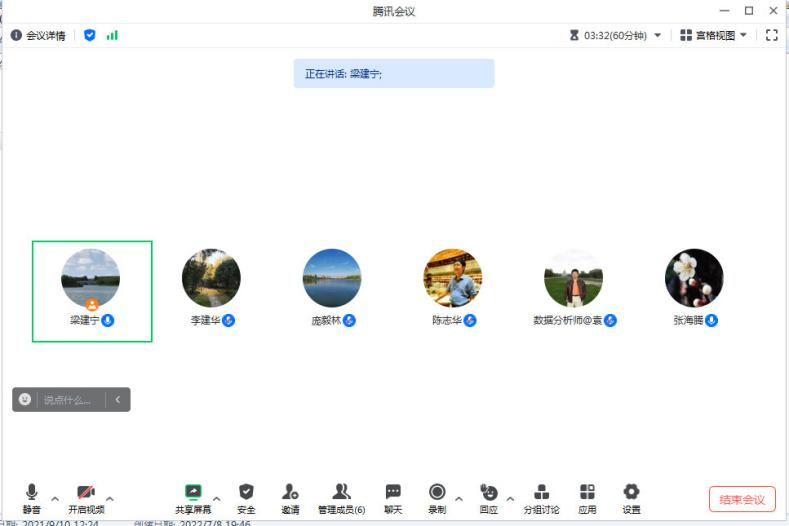This screenshot has height=526, width=789.
Task: Click the green network signal indicator
Action: tap(112, 35)
